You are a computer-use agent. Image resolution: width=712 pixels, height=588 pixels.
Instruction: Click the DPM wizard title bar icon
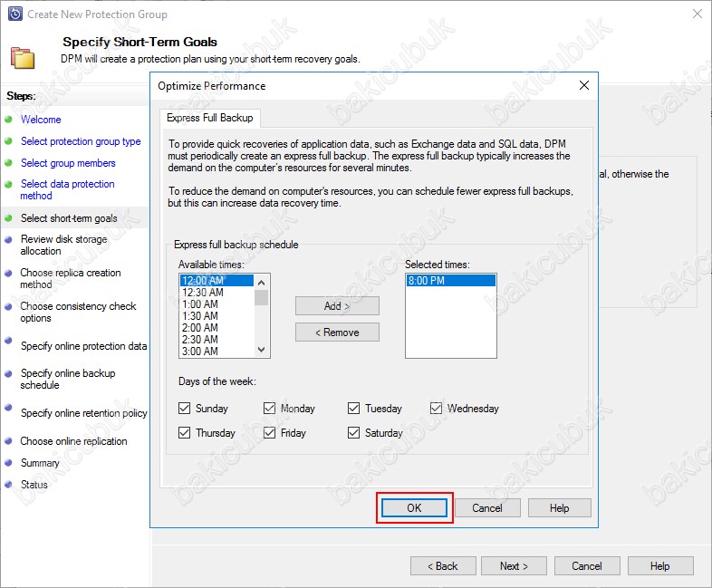14,14
